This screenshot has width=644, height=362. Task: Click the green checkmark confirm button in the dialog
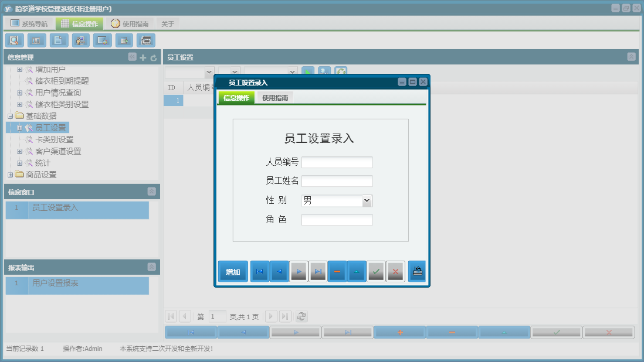pos(376,271)
